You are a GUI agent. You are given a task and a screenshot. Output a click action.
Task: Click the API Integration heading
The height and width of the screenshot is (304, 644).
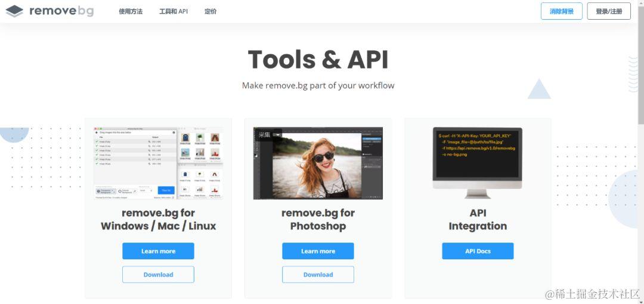coord(478,219)
